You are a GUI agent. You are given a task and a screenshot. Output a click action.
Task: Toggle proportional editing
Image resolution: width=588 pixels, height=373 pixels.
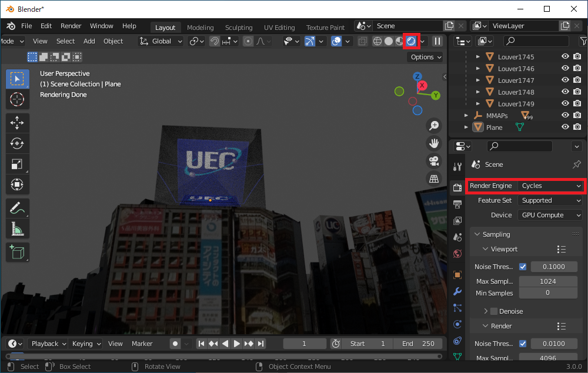pyautogui.click(x=248, y=41)
